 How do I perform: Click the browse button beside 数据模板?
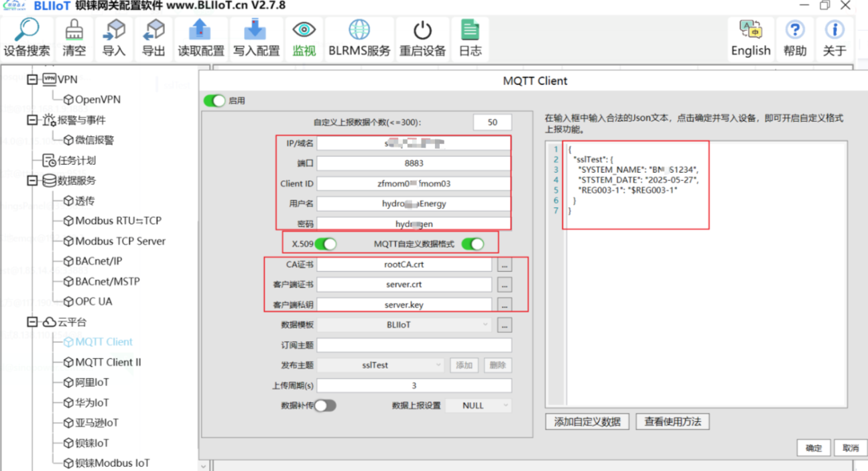coord(505,325)
